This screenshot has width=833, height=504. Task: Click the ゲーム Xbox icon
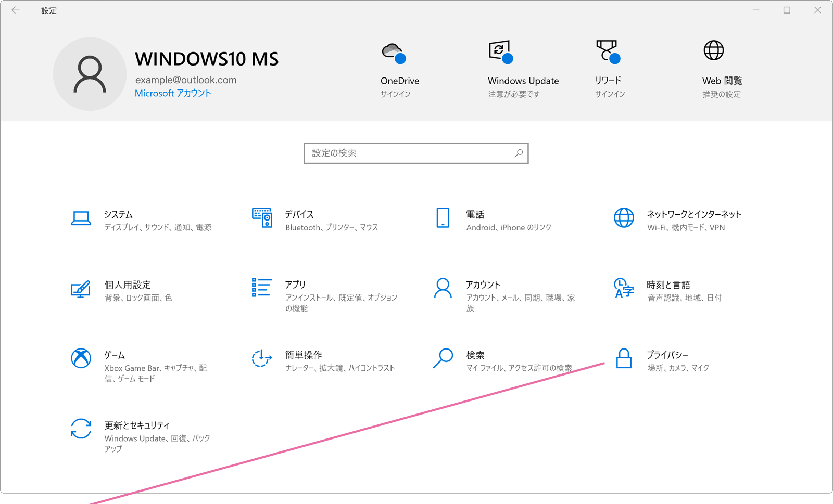(81, 358)
